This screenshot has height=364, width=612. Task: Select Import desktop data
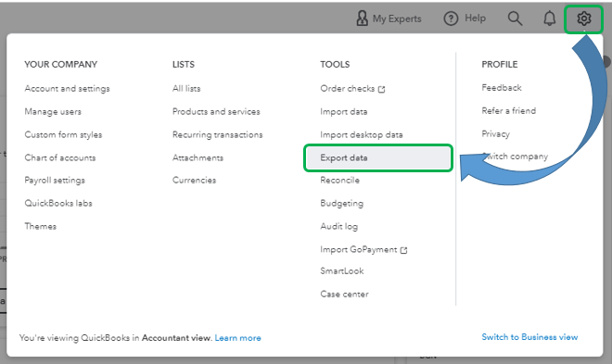coord(362,134)
